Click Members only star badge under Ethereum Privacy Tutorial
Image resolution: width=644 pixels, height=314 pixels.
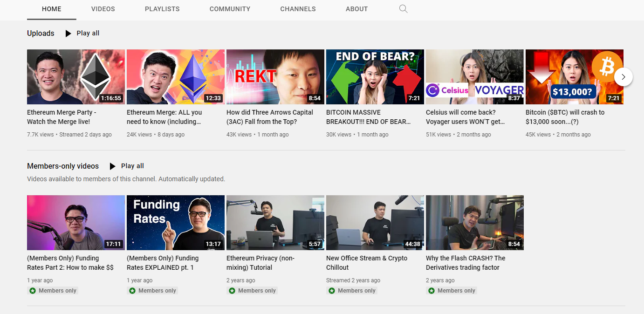click(232, 291)
